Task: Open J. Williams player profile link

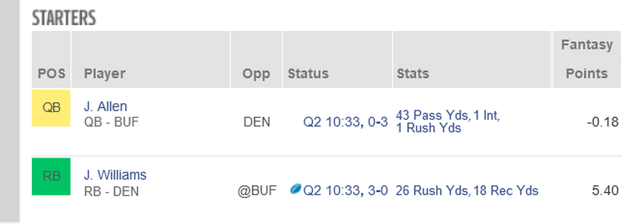Action: coord(115,175)
